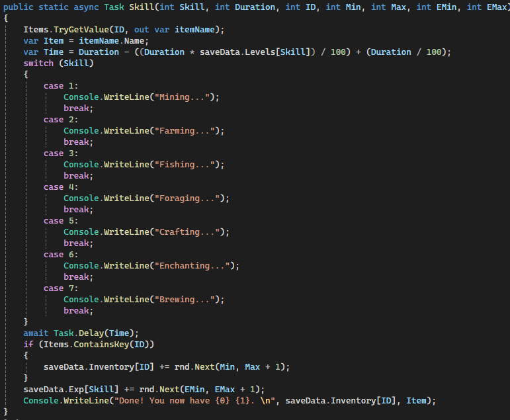The width and height of the screenshot is (510, 420).
Task: Click 'Task.Delay(Time)' call
Action: click(x=94, y=333)
